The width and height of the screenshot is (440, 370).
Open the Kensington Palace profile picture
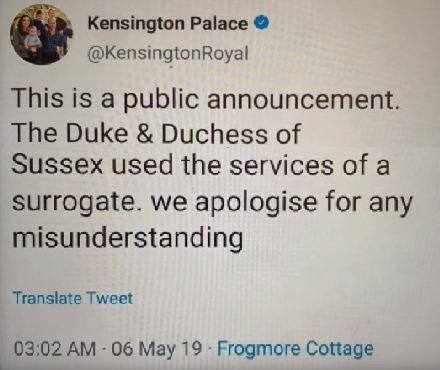point(42,35)
